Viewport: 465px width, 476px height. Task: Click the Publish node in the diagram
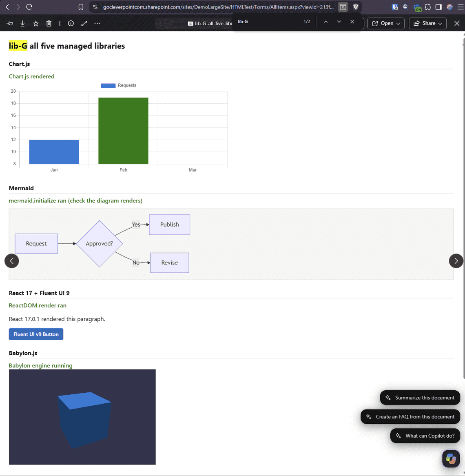click(170, 225)
